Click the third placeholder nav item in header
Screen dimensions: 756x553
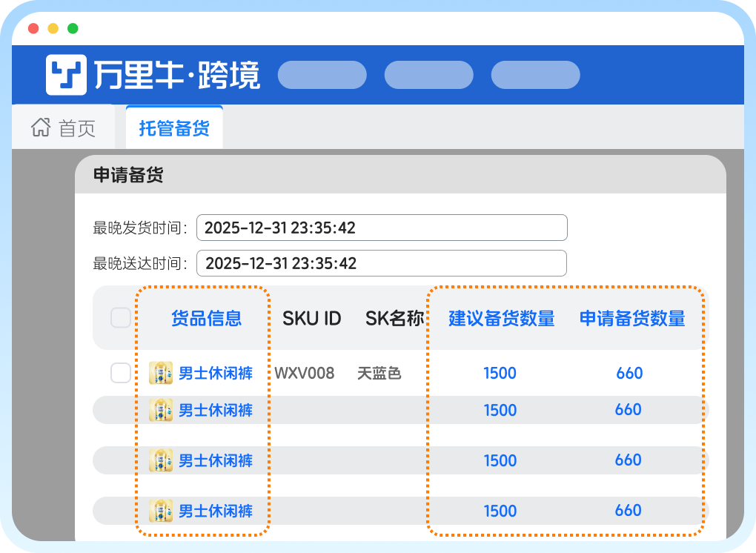[x=535, y=75]
